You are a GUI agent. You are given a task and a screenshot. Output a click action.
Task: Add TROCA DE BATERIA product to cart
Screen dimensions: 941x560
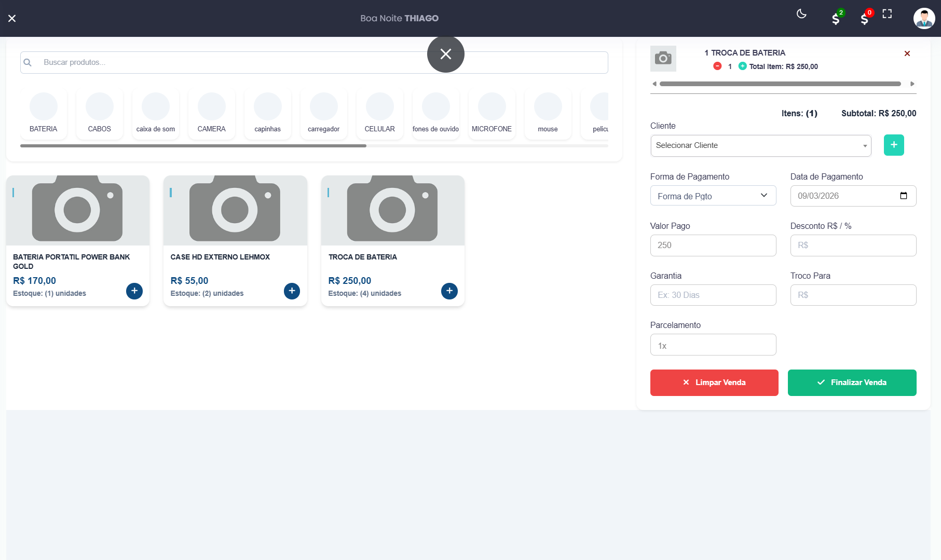tap(449, 291)
